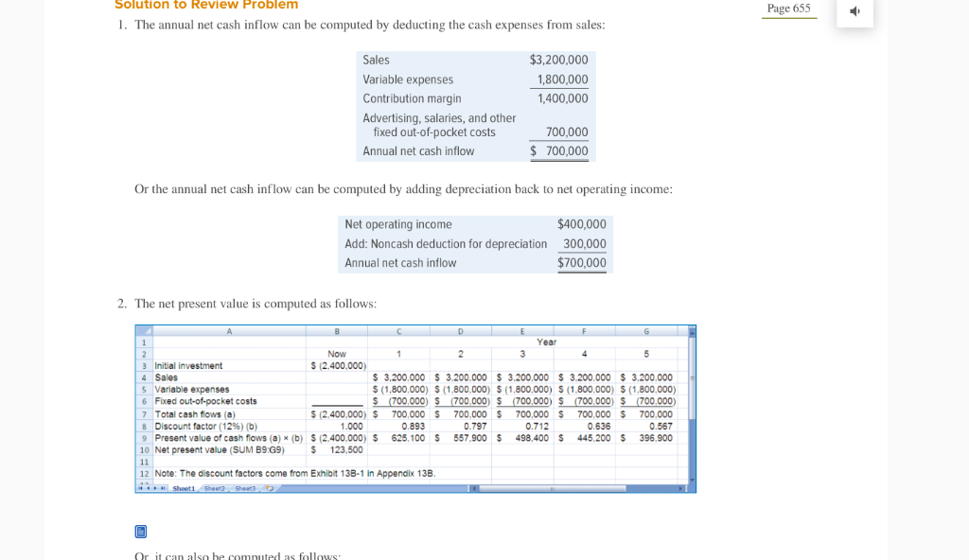This screenshot has width=969, height=560.
Task: Click the insert-sheet icon after Sheet3
Action: tap(270, 488)
